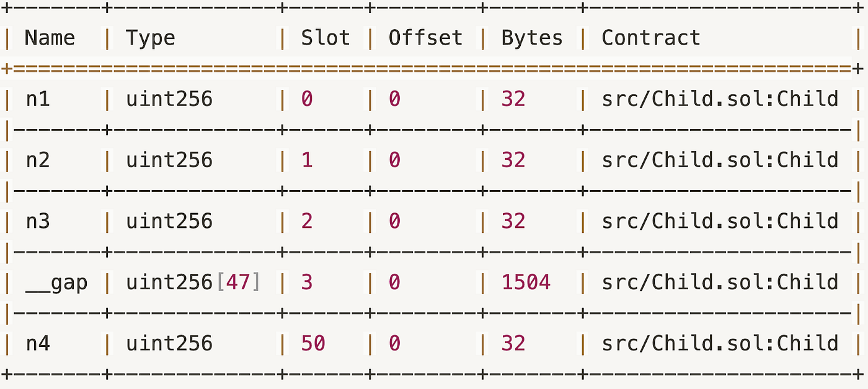This screenshot has height=389, width=868.
Task: Click the uint256 type in n2 row
Action: click(x=169, y=160)
